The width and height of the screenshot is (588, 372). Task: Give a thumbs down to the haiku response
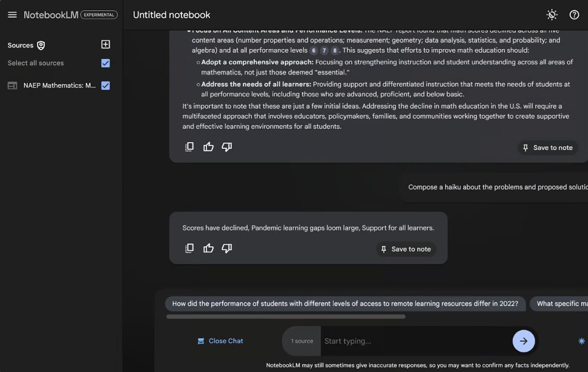click(226, 248)
